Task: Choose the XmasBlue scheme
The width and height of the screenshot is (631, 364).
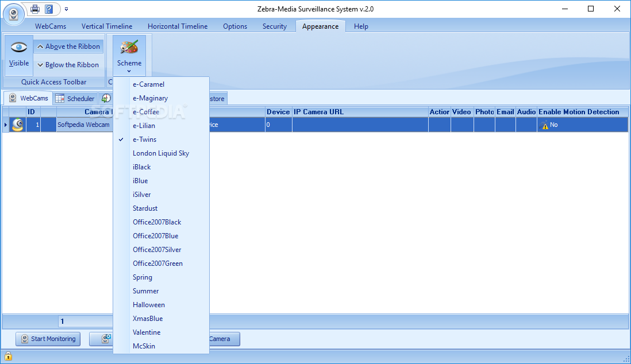Action: [161, 319]
